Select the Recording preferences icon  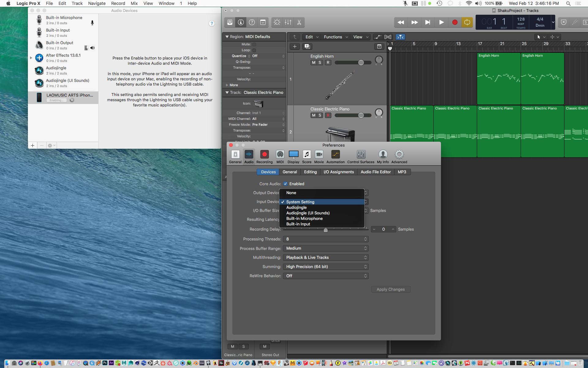(264, 157)
